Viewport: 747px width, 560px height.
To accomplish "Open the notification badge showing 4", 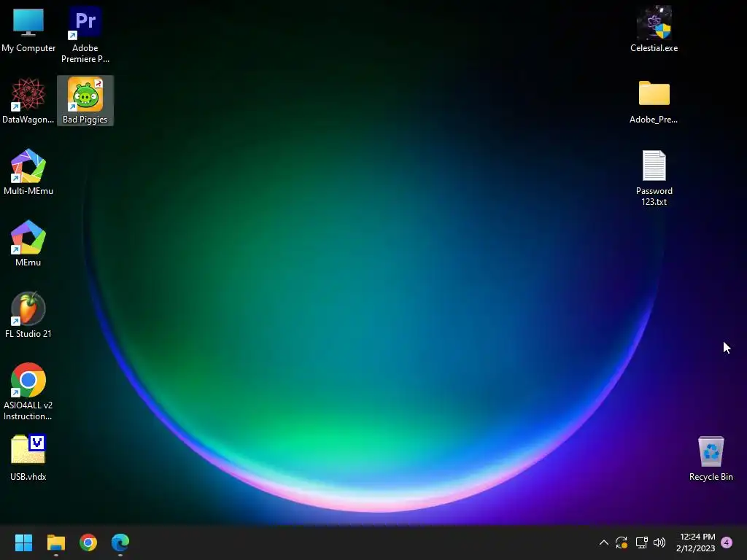I will (x=727, y=542).
